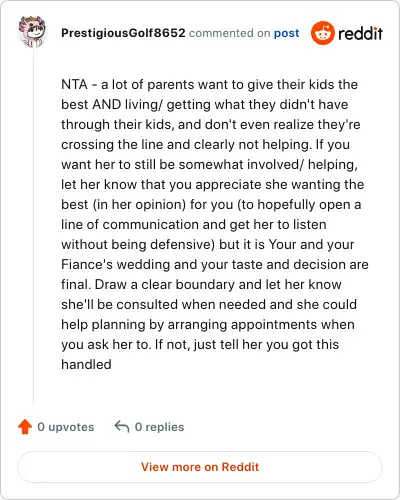400x500 pixels.
Task: Click the vertical thread line under avatar
Action: click(x=33, y=226)
